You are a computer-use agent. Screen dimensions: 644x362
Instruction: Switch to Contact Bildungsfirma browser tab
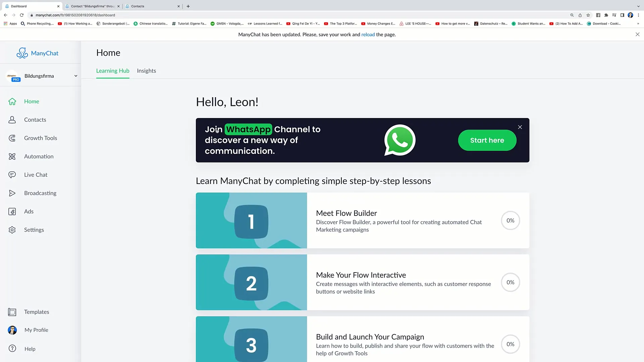click(x=93, y=6)
